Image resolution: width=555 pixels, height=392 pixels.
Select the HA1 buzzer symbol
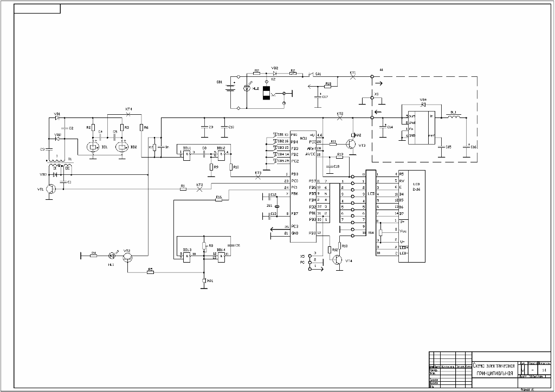[x=204, y=280]
